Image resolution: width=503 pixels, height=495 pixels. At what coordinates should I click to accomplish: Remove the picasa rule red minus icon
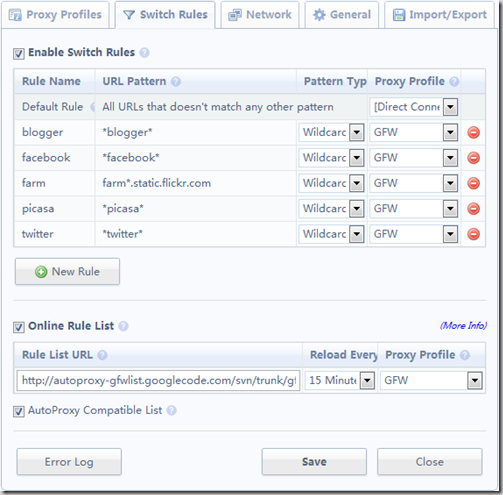click(473, 209)
